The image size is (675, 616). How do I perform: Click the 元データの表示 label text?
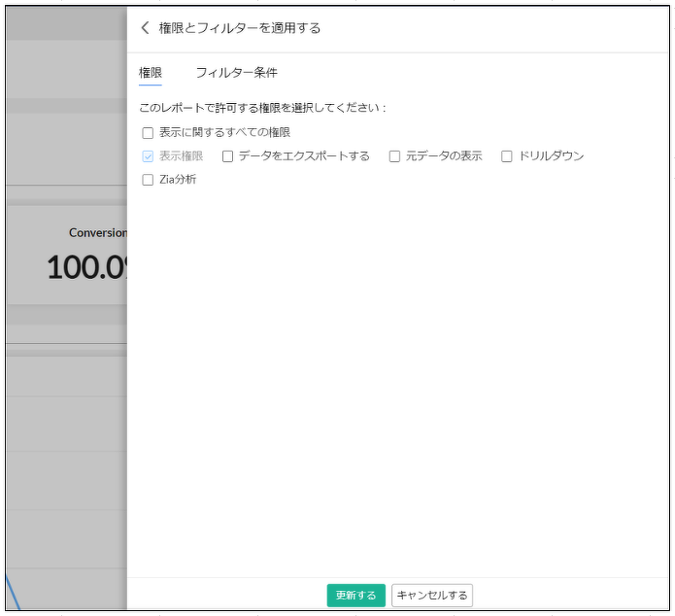444,156
